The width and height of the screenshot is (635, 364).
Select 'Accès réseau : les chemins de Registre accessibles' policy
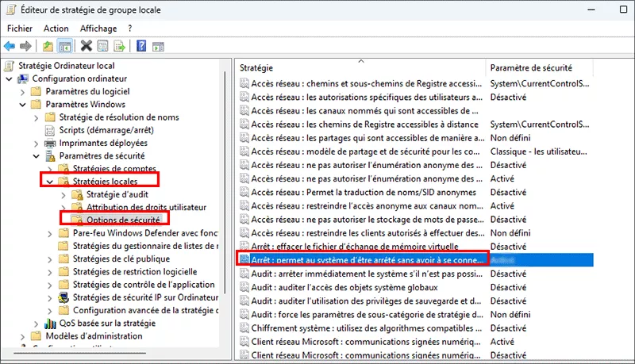pos(364,125)
